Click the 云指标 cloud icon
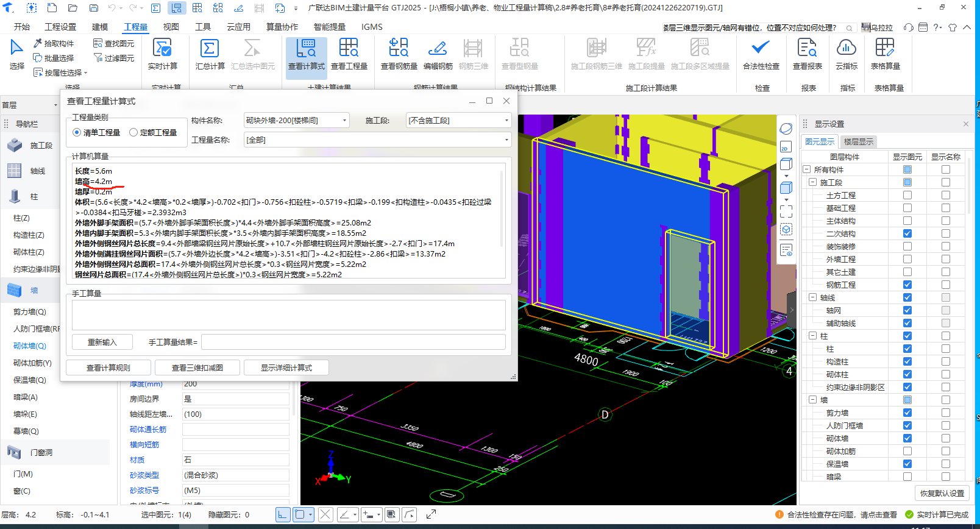Image resolution: width=980 pixels, height=529 pixels. (x=847, y=48)
